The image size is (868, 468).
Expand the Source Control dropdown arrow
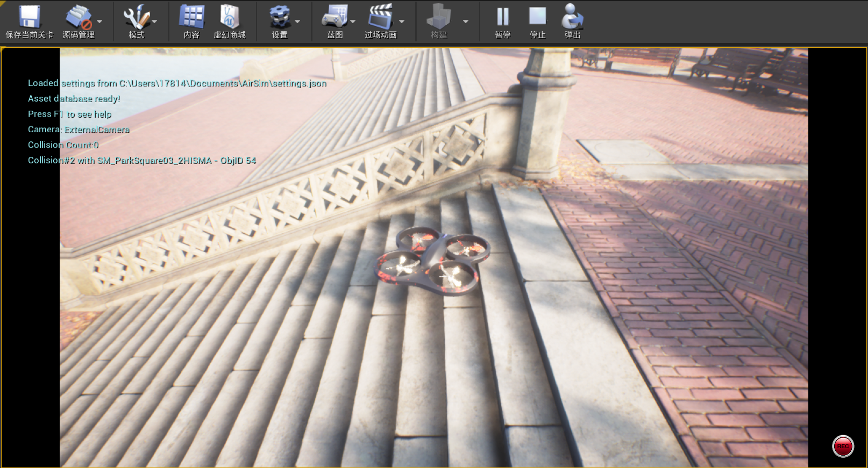pyautogui.click(x=100, y=21)
